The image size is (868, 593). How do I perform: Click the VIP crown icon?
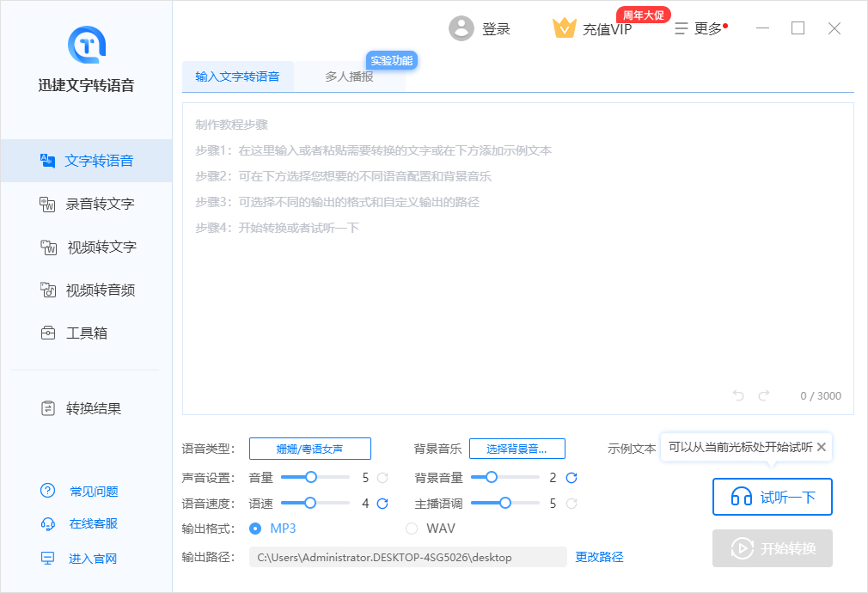[564, 28]
